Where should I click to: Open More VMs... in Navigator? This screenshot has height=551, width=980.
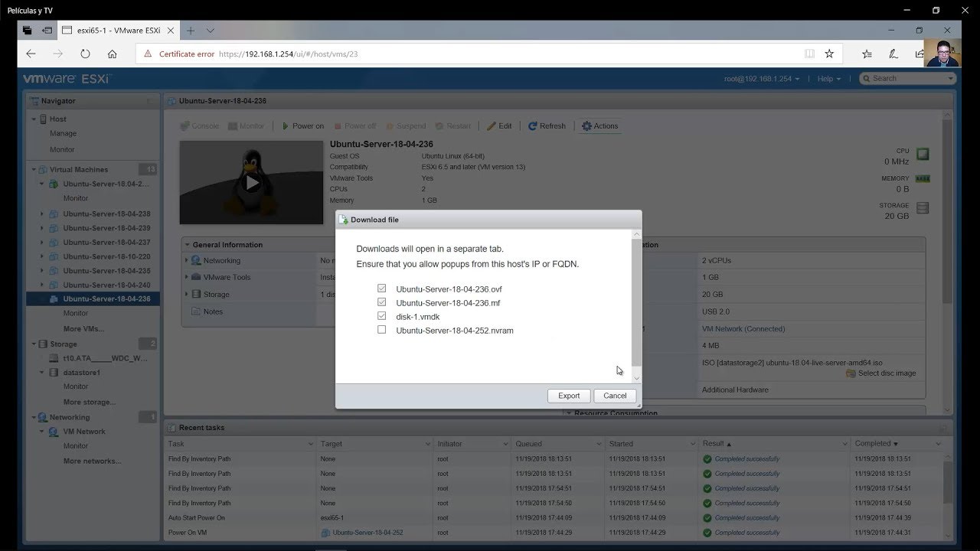[x=83, y=329]
